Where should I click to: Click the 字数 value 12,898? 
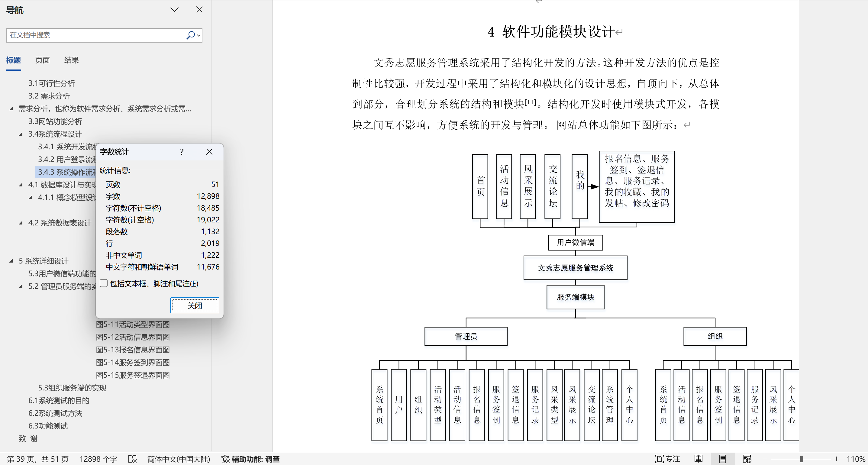(x=208, y=196)
